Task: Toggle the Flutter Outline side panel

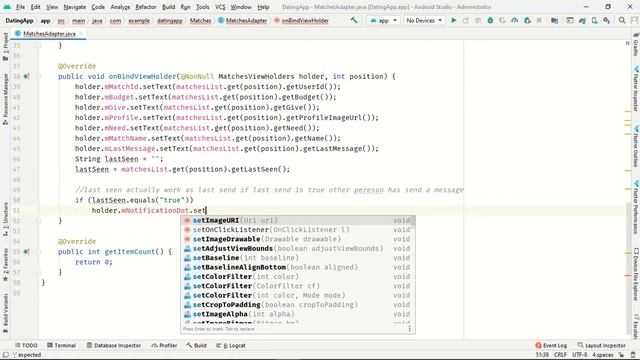Action: pyautogui.click(x=636, y=146)
